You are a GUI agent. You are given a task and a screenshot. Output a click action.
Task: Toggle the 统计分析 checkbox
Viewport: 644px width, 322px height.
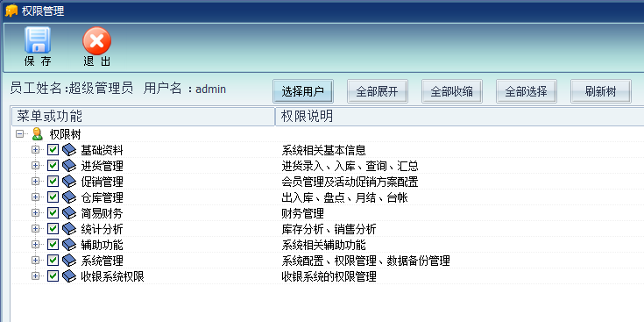[x=53, y=229]
